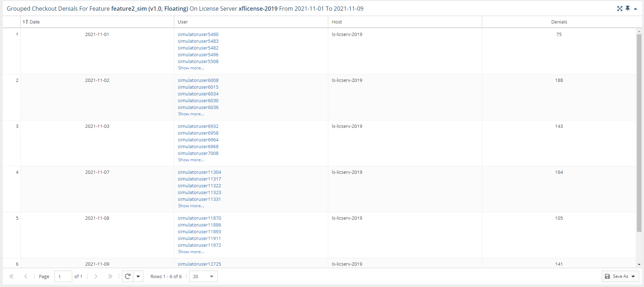Click the vertical scrollbar thumb
Image resolution: width=644 pixels, height=287 pixels.
click(x=639, y=133)
